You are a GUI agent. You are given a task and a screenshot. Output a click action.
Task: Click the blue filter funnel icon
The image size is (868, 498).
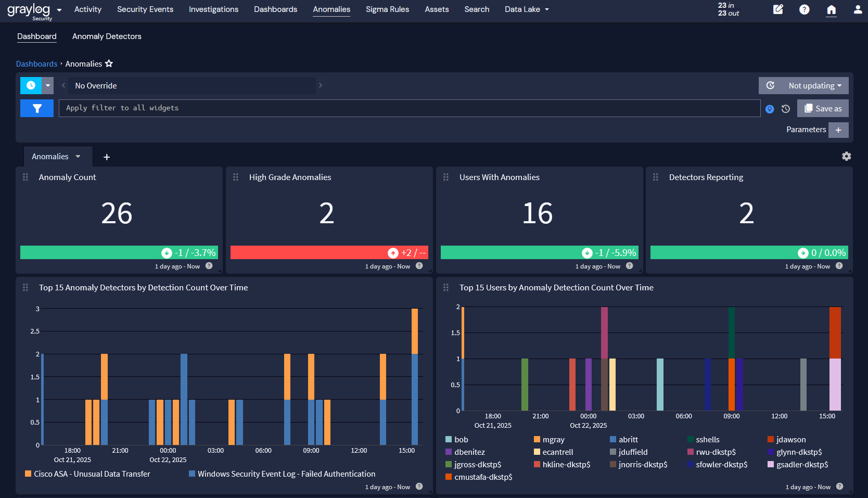36,108
